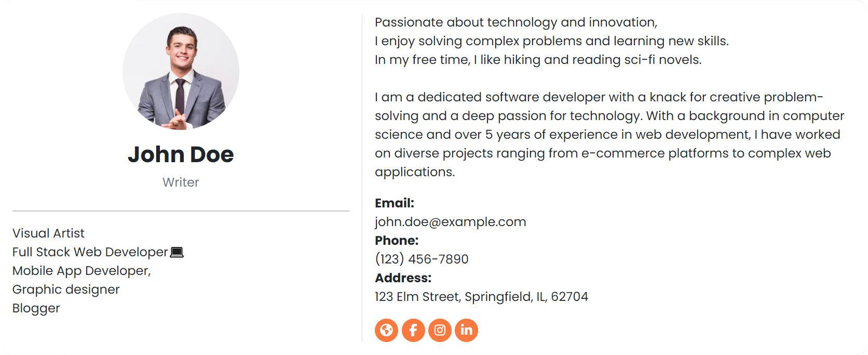Click the Mobile App Developer line
Screen dimensions: 868x355
coord(82,271)
